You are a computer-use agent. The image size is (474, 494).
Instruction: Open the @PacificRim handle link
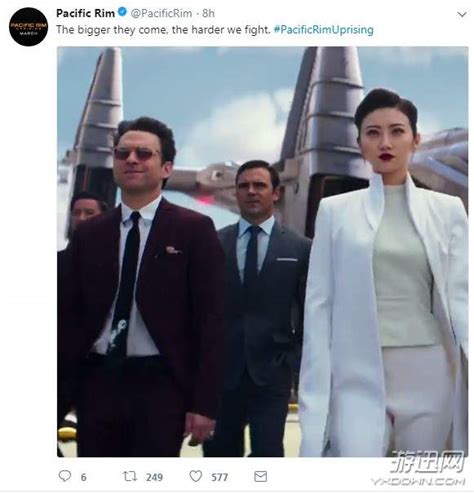[161, 13]
